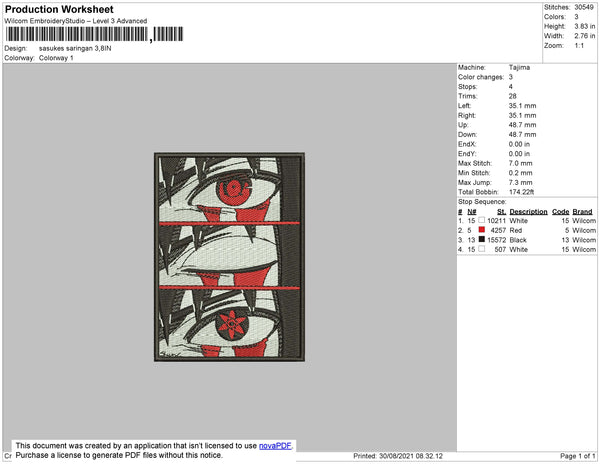Image resolution: width=600 pixels, height=464 pixels.
Task: Click the Red description in stop 2
Action: point(515,230)
